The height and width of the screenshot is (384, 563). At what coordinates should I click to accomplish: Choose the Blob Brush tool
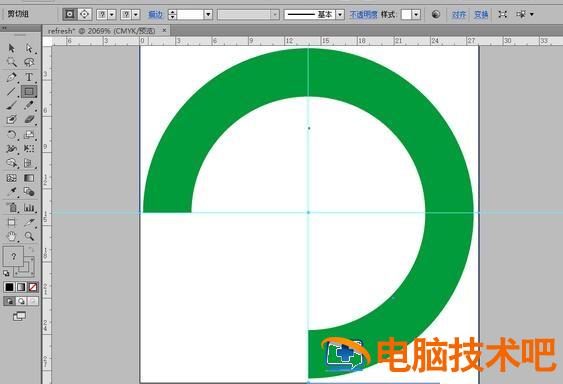(x=11, y=120)
